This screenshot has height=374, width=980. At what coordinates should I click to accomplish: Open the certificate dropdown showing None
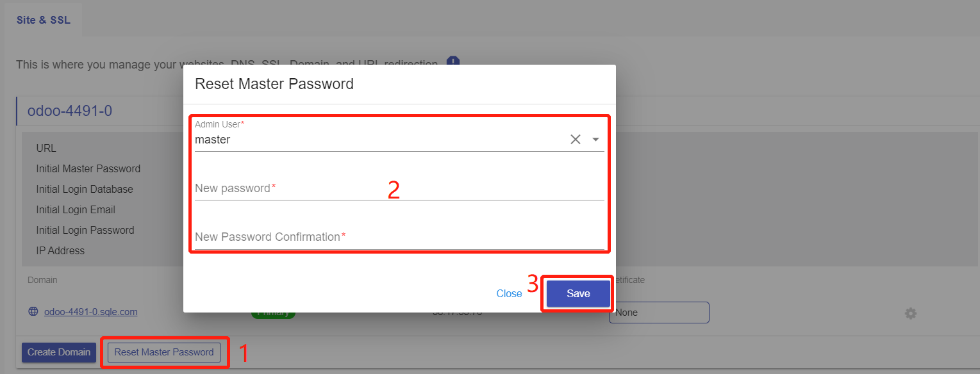coord(658,313)
